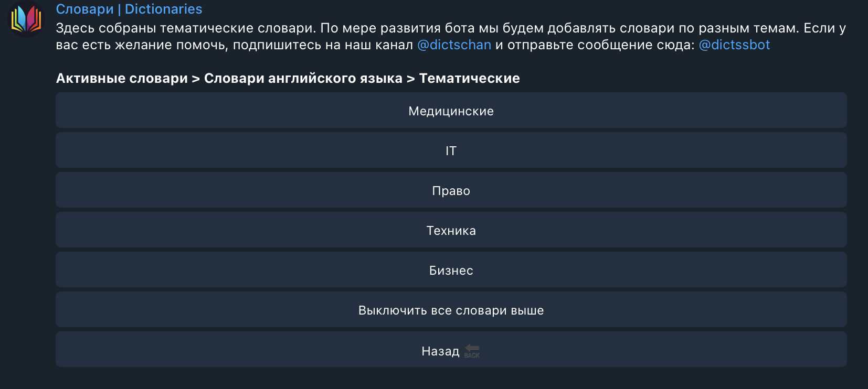The height and width of the screenshot is (389, 868).
Task: Select the Медицинские dictionaries button
Action: (x=451, y=111)
